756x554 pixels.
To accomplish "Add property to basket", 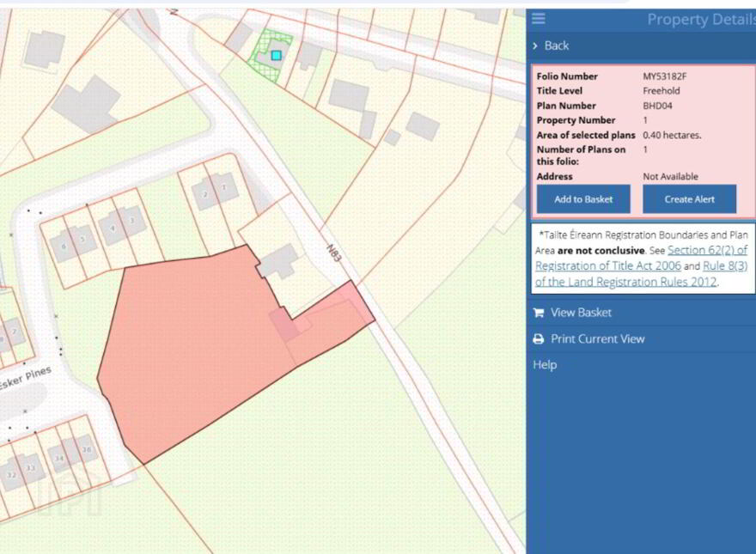I will point(583,198).
